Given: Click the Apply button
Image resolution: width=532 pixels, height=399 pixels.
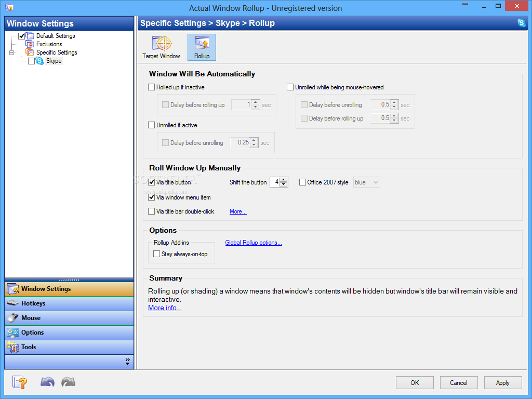Looking at the screenshot, I should pyautogui.click(x=503, y=383).
